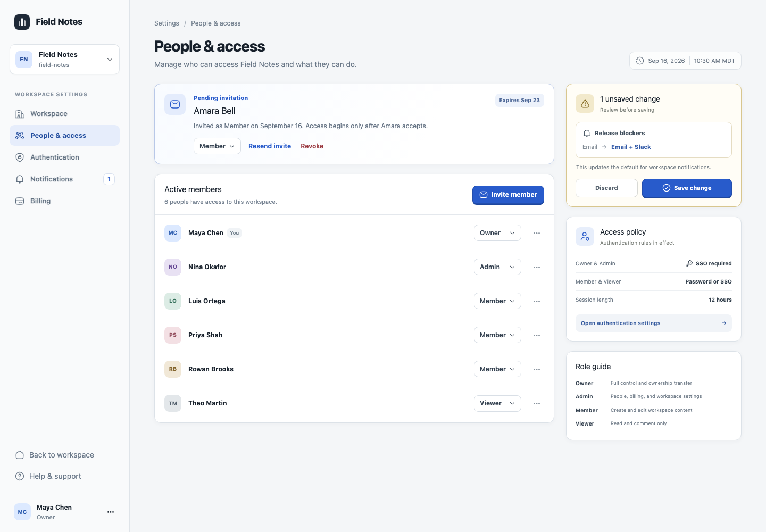Click the Back to workspace home icon
This screenshot has height=532, width=766.
point(20,455)
